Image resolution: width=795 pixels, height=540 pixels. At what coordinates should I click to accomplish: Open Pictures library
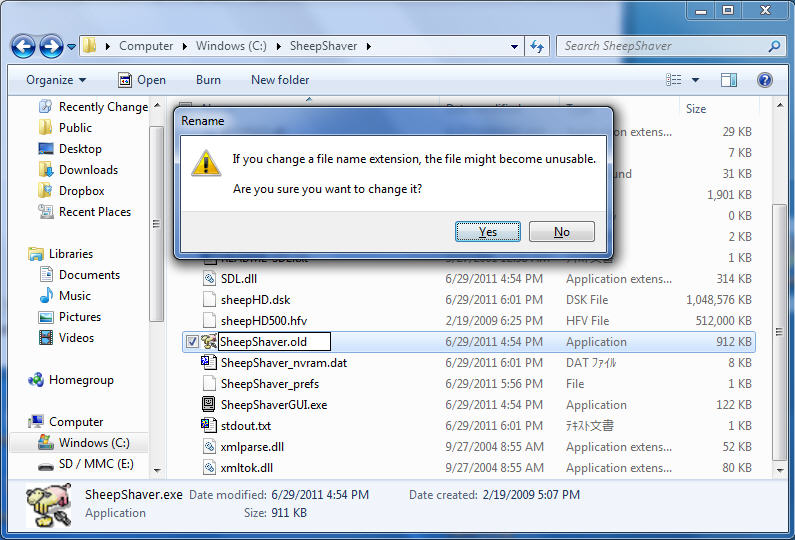(x=70, y=317)
